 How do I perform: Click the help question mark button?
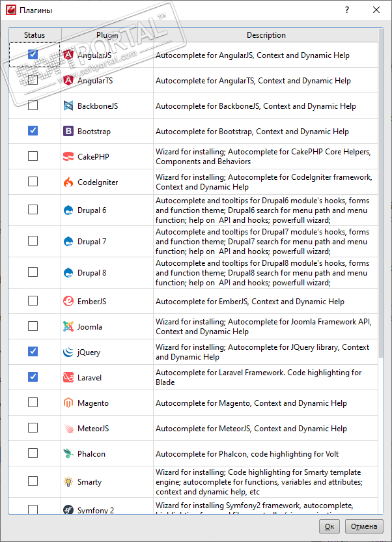pos(347,10)
